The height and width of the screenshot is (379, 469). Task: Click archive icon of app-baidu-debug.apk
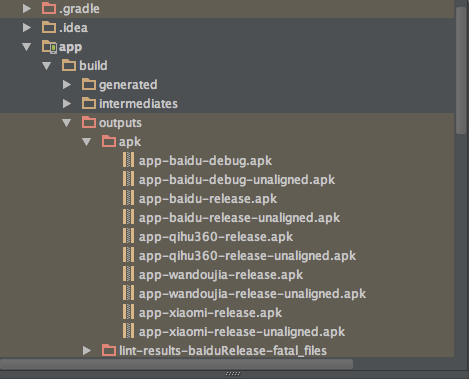128,160
